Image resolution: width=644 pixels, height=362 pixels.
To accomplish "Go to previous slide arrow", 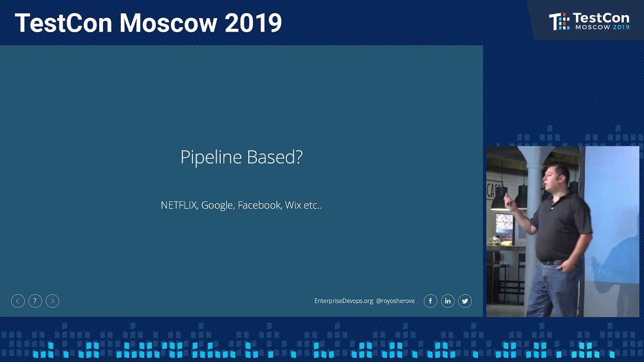I will (18, 301).
